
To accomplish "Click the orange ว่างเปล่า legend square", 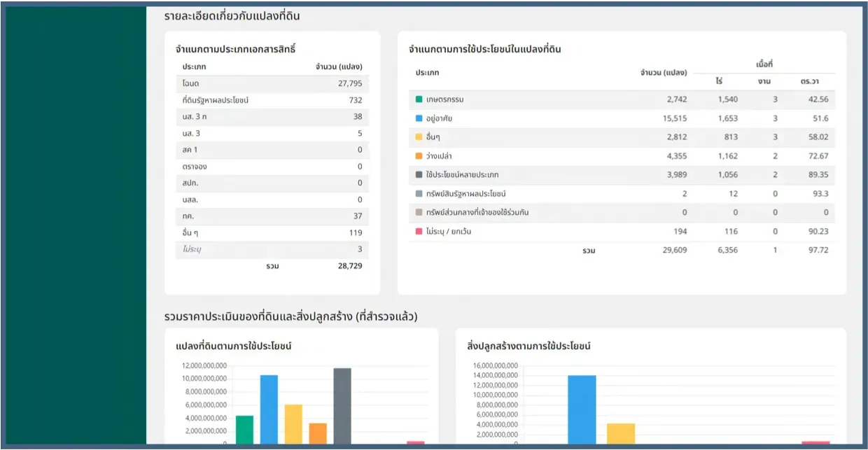I will pyautogui.click(x=419, y=156).
